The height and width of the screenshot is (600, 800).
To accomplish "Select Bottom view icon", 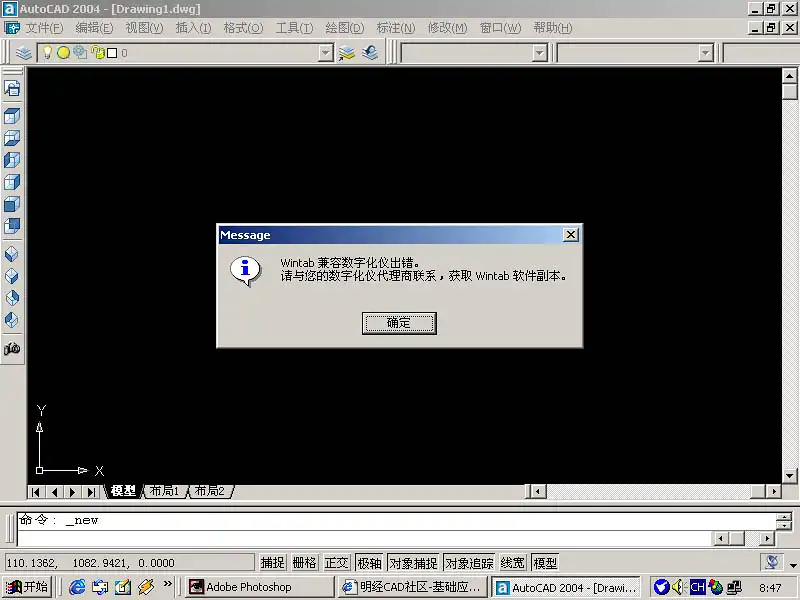I will click(x=12, y=138).
